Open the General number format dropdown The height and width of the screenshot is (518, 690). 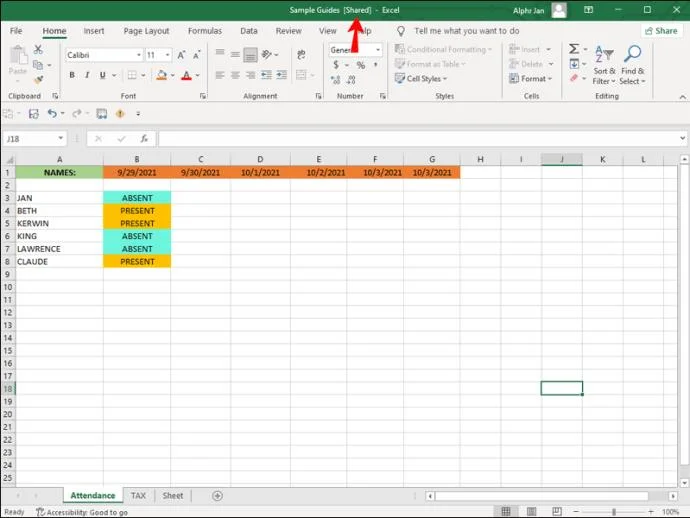coord(378,50)
